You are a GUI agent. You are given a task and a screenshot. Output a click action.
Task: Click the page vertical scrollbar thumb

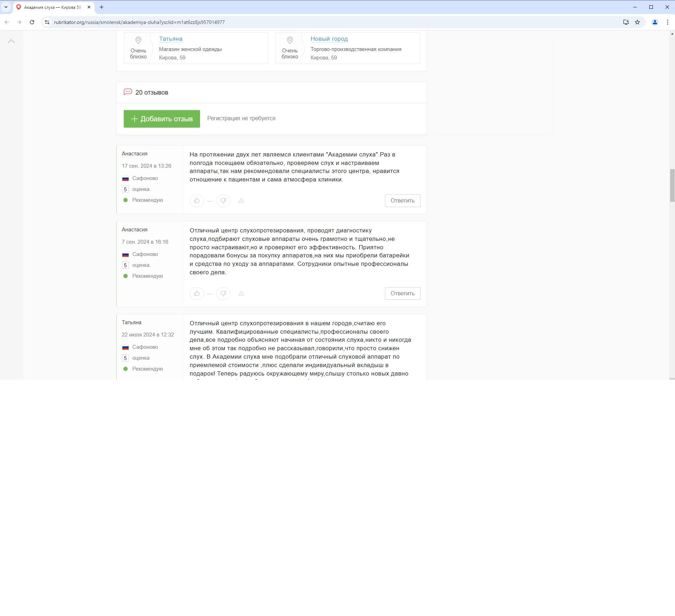coord(672,185)
